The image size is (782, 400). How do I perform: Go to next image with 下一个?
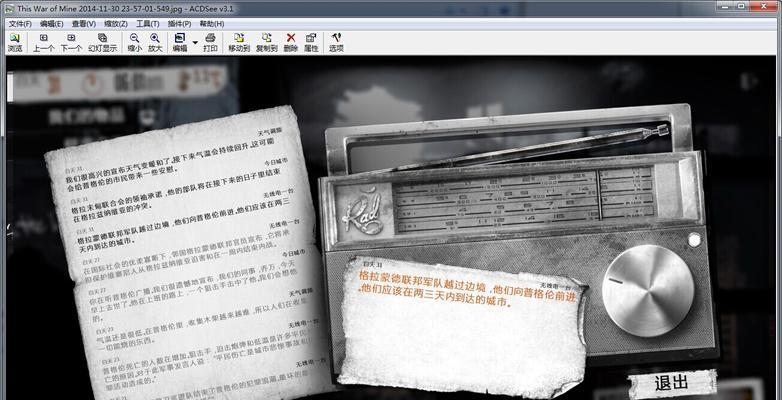[71, 43]
